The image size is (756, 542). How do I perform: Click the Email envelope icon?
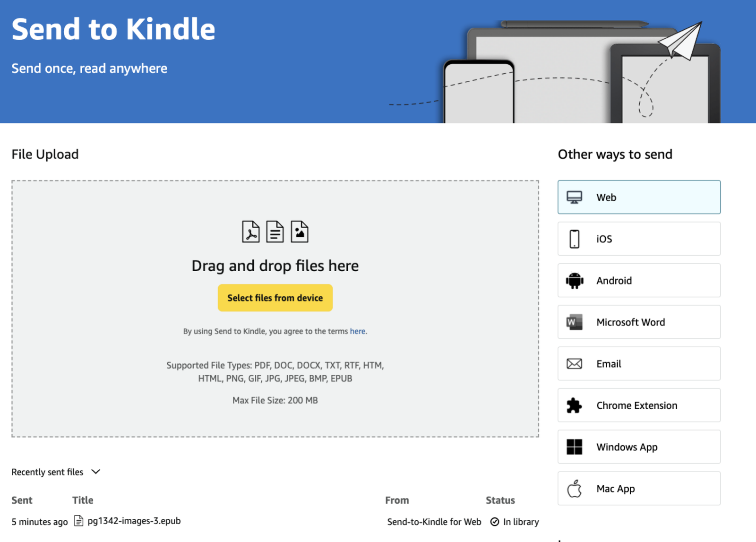click(574, 363)
